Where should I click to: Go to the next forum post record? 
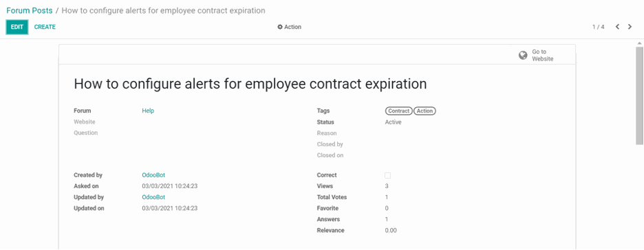click(630, 27)
